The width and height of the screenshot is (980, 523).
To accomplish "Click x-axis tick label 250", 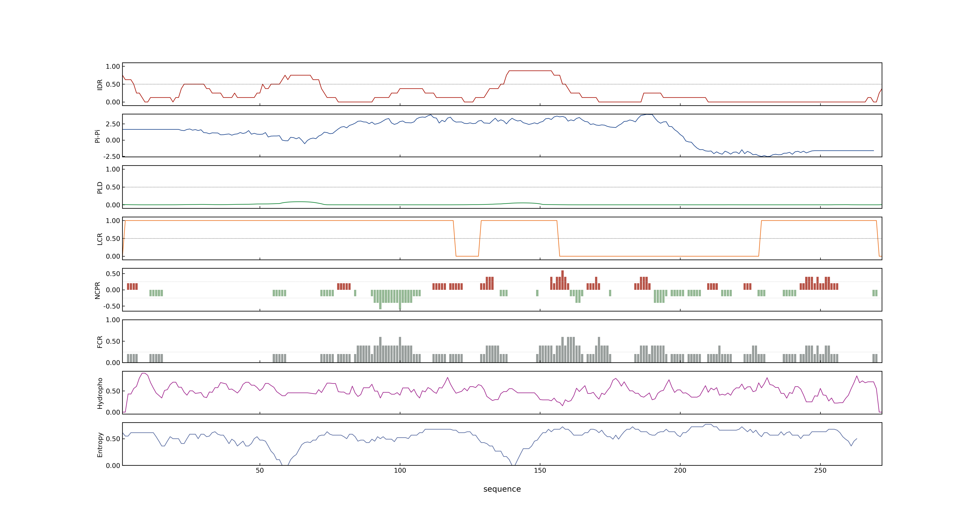I will (820, 470).
